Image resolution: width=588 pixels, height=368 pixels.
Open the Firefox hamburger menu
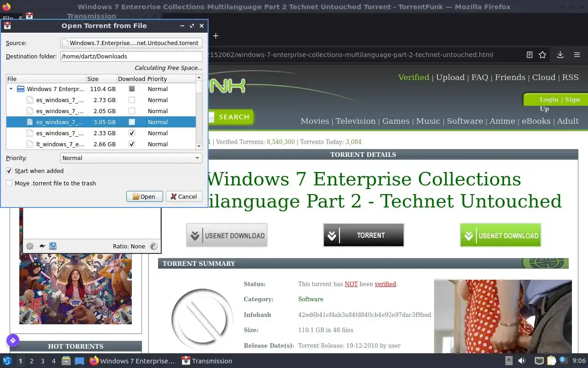[577, 55]
